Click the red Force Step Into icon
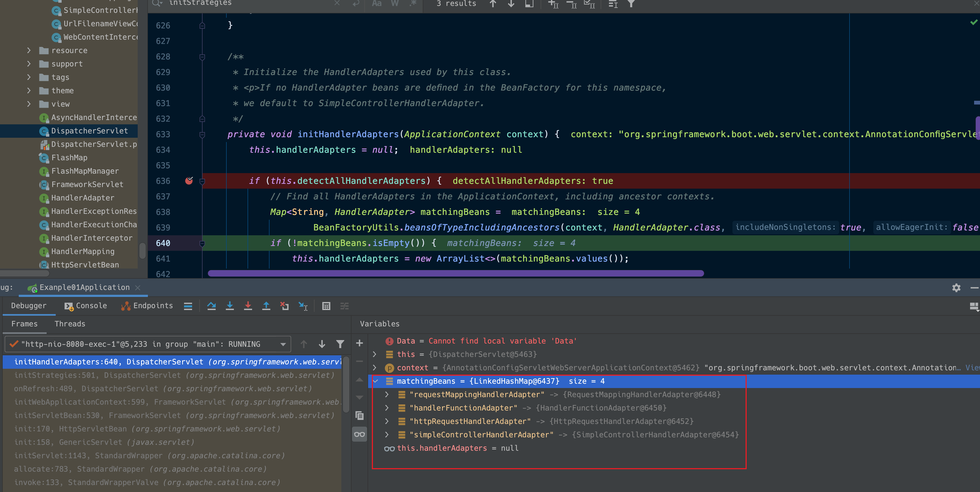Screen dimensions: 980x492 point(248,306)
